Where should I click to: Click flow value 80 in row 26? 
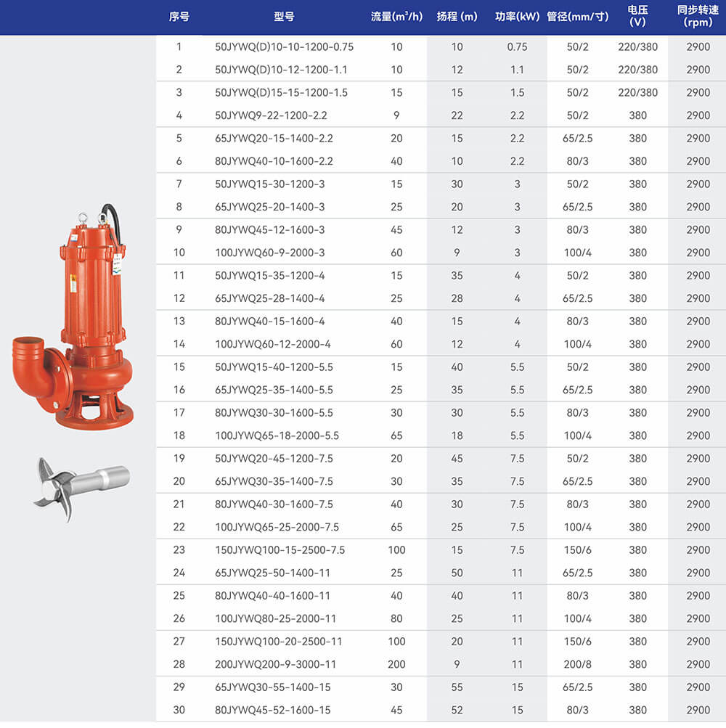[396, 618]
